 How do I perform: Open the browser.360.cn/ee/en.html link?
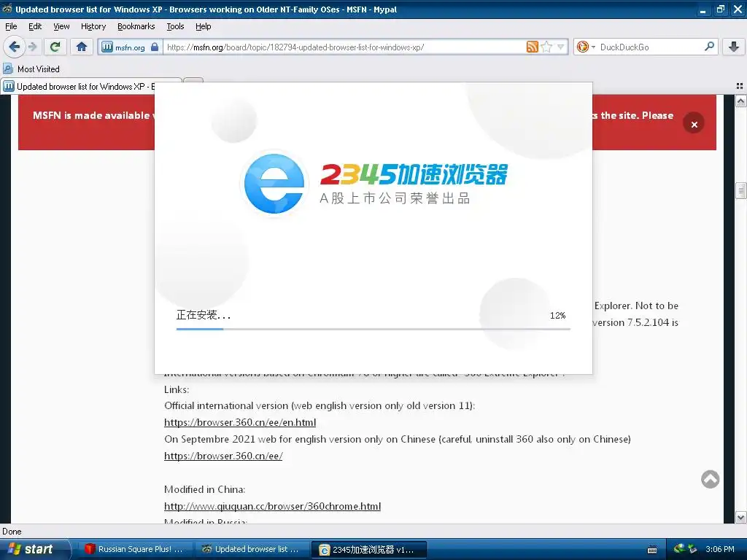pyautogui.click(x=239, y=422)
